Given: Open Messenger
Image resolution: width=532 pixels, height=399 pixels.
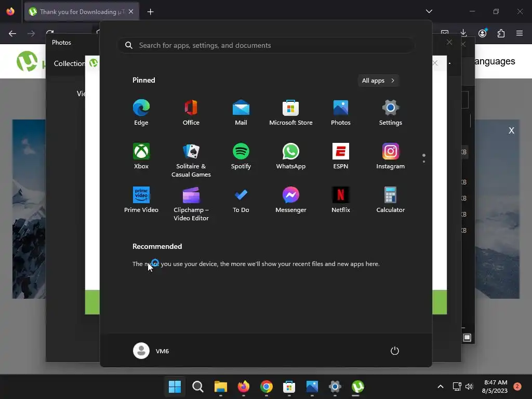Looking at the screenshot, I should point(291,199).
